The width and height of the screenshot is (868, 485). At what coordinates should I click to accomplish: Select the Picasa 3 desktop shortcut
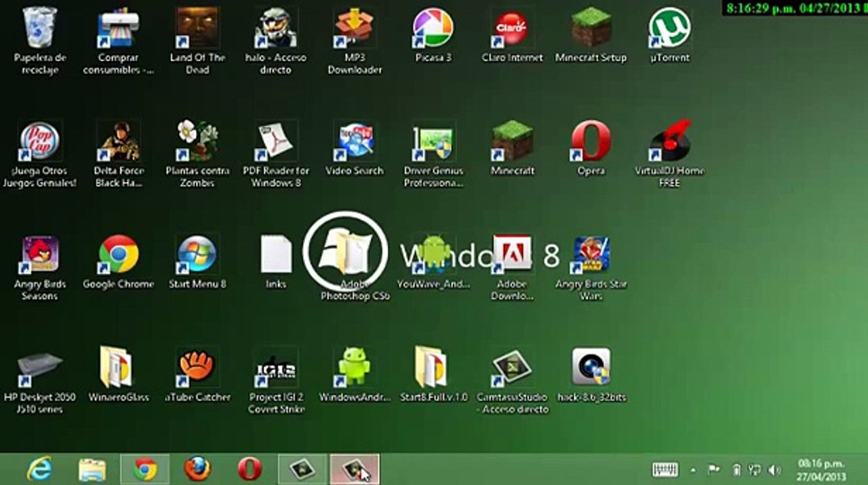pos(433,35)
